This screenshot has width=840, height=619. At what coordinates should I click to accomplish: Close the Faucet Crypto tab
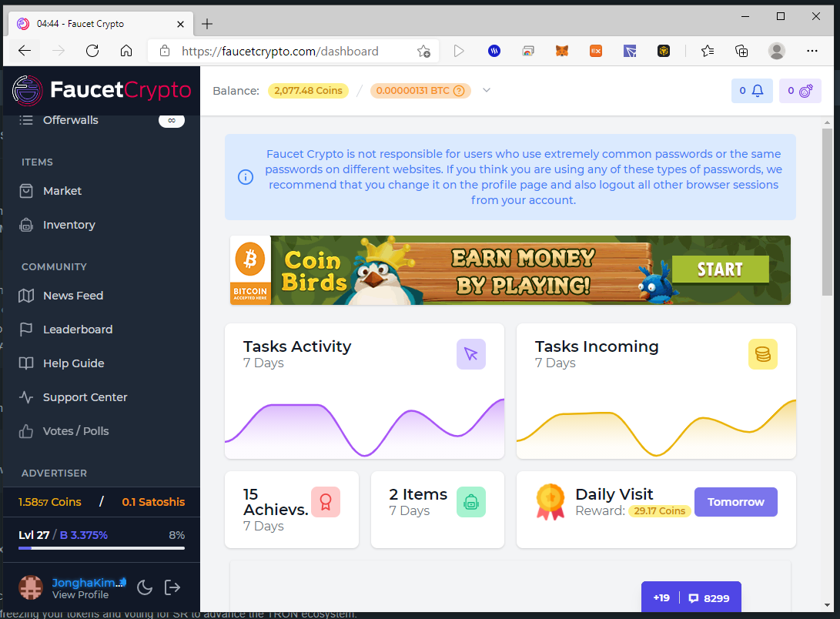(x=180, y=24)
